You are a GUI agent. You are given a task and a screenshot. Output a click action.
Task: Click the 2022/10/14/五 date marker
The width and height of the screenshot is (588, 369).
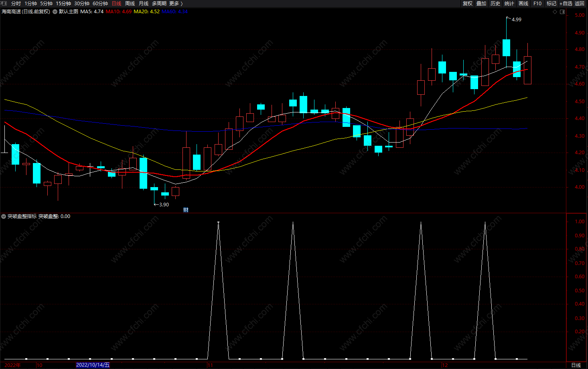[x=93, y=365]
